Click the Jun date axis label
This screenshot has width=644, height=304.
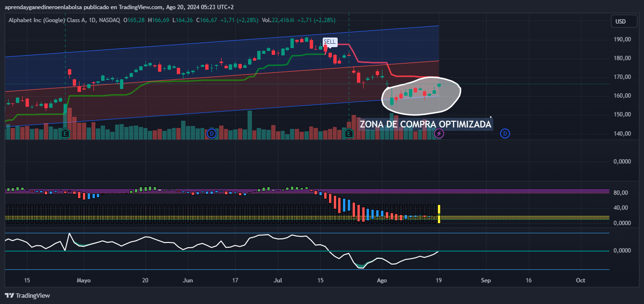(x=188, y=280)
